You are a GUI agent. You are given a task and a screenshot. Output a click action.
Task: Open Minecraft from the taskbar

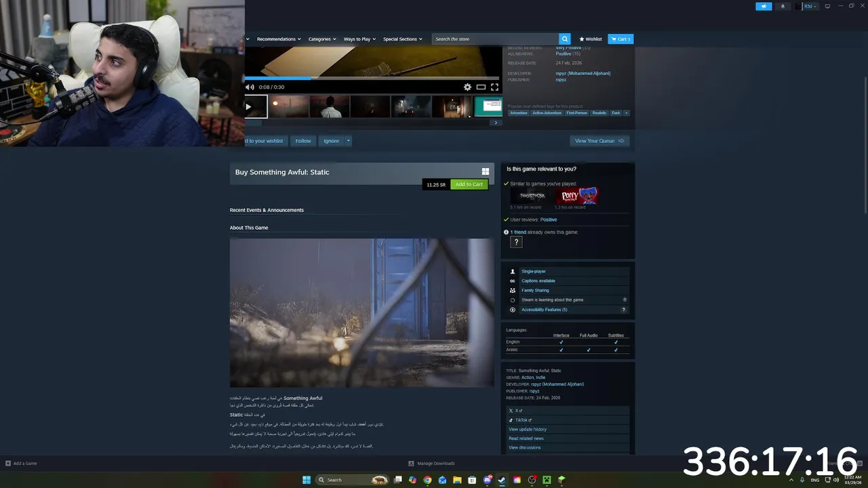click(x=547, y=480)
